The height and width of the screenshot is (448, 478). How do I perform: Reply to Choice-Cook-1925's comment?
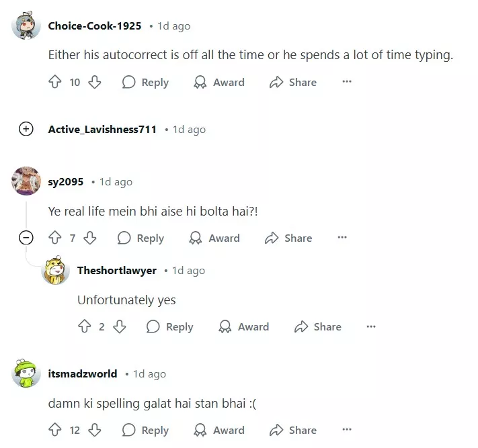[145, 82]
